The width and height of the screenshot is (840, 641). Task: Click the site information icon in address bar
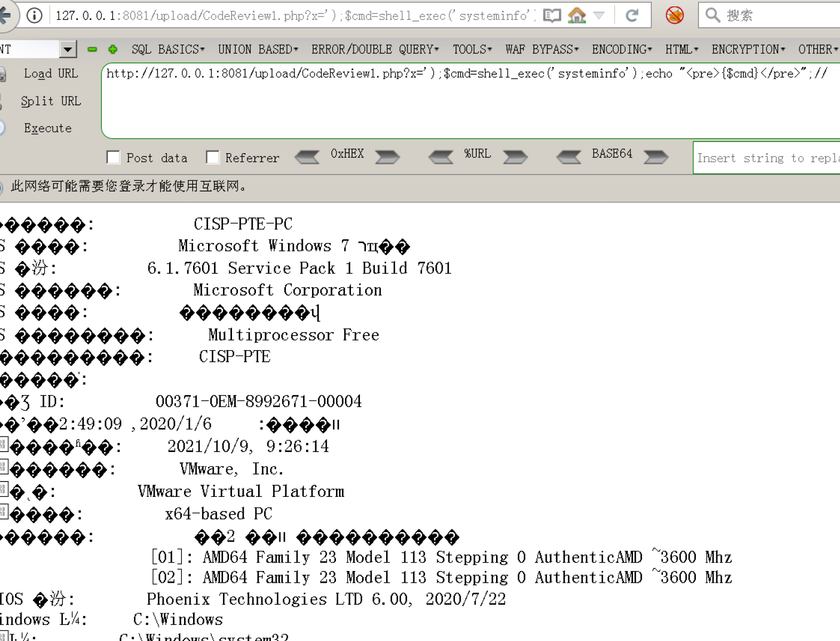(35, 15)
